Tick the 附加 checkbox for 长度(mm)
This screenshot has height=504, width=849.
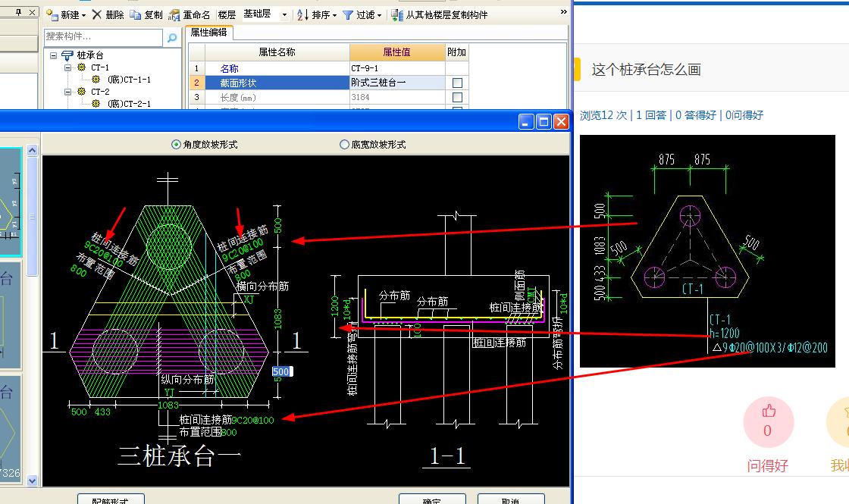point(458,98)
